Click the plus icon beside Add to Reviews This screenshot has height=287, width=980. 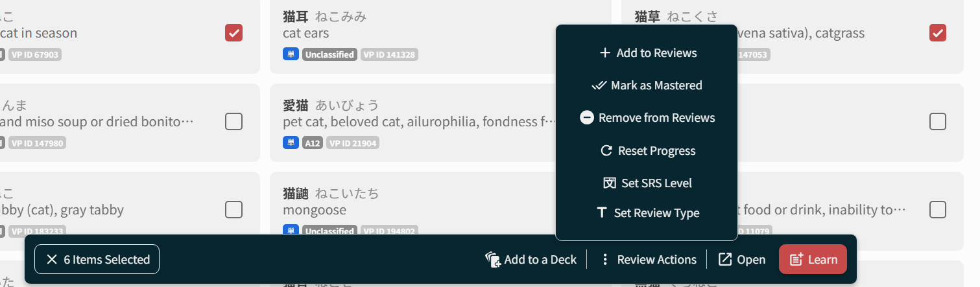tap(604, 53)
